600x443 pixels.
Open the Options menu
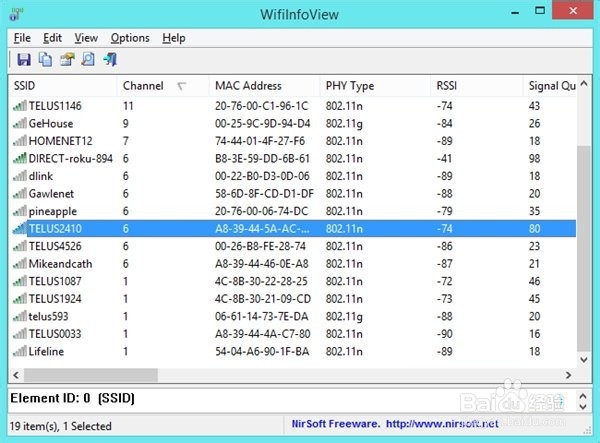click(130, 38)
